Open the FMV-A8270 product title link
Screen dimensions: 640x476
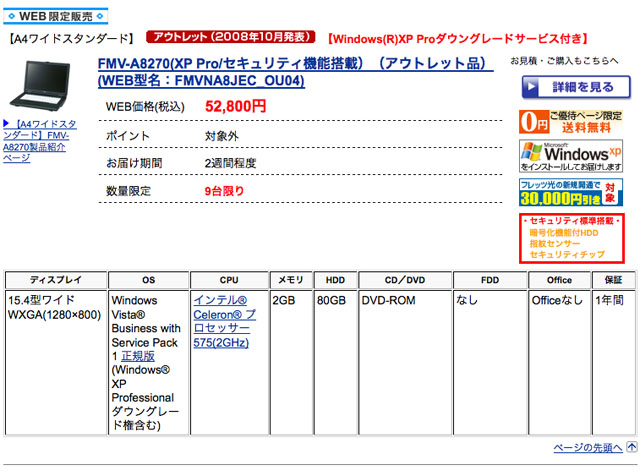(x=296, y=72)
